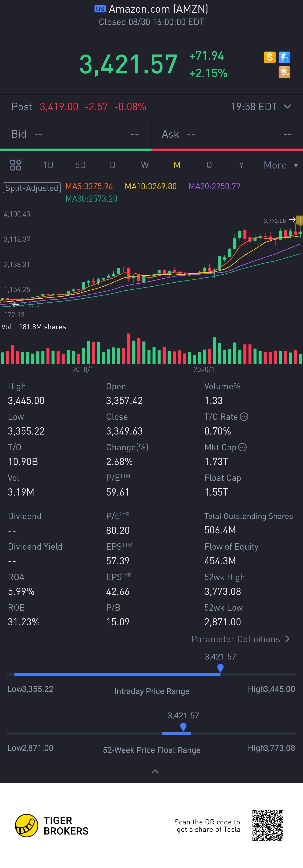
Task: Tap the Close value 3,349.63
Action: [124, 431]
